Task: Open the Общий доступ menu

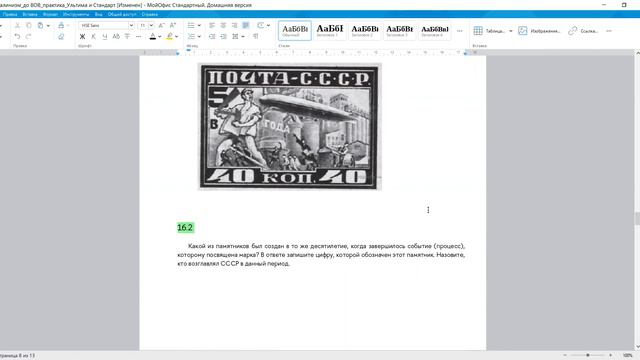Action: pos(122,14)
